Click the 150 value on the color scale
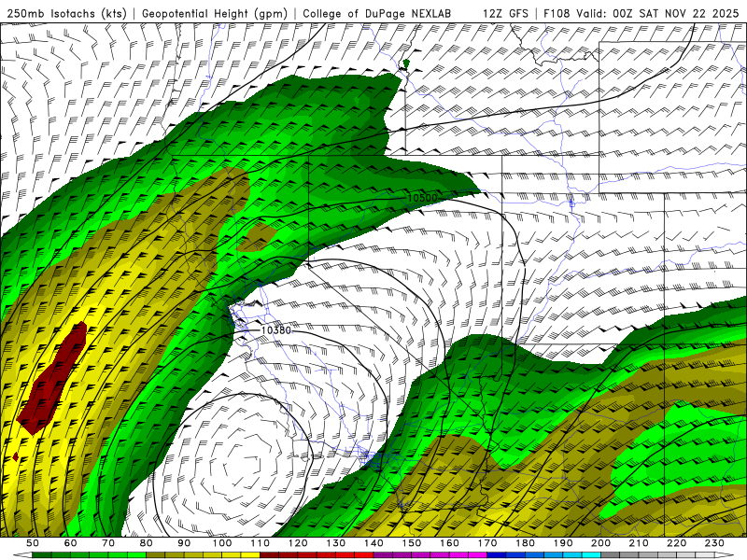This screenshot has width=747, height=560. click(411, 543)
